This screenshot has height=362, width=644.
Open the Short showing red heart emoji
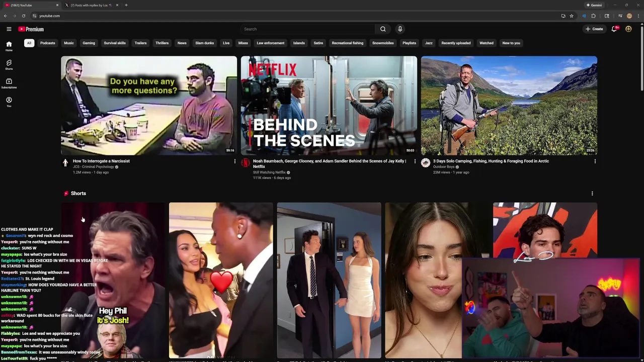coord(221,281)
